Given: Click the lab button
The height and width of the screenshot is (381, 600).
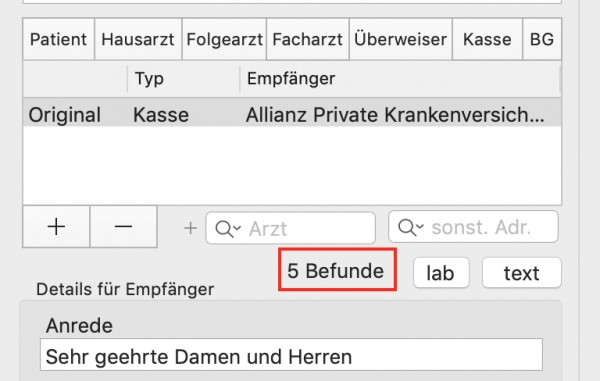Looking at the screenshot, I should tap(441, 273).
